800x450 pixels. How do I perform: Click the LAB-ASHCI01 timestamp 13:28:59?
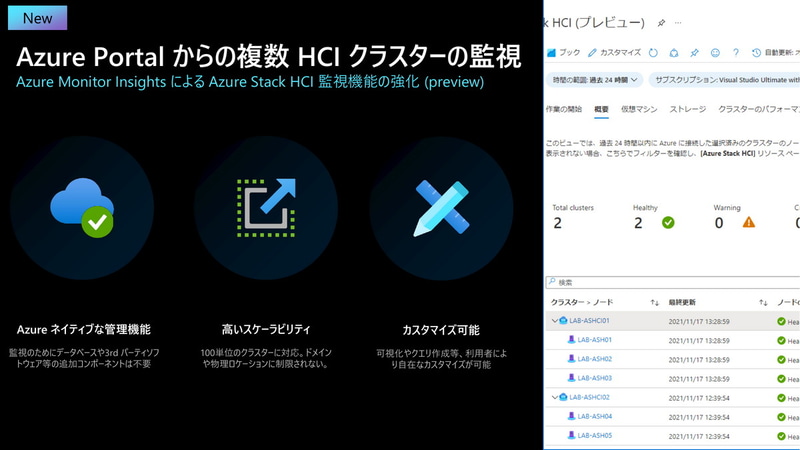[x=699, y=321]
